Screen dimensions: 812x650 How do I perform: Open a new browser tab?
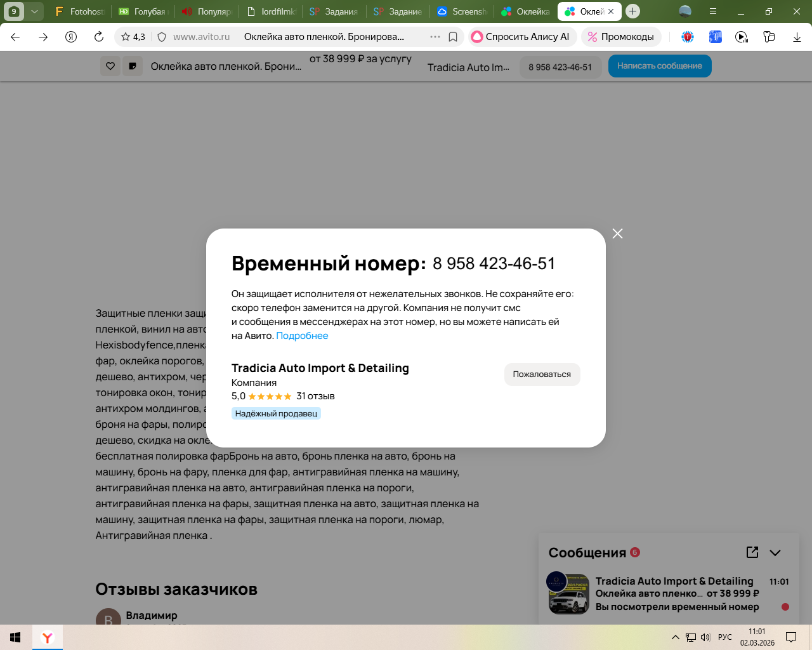632,11
